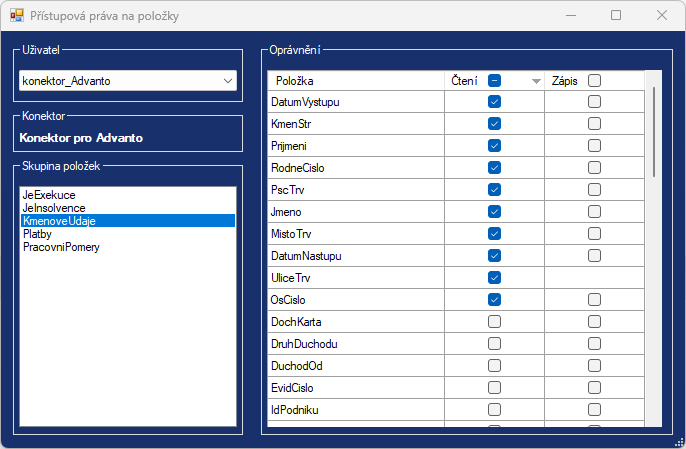Click the window resize grip corner
The image size is (686, 449).
679,442
